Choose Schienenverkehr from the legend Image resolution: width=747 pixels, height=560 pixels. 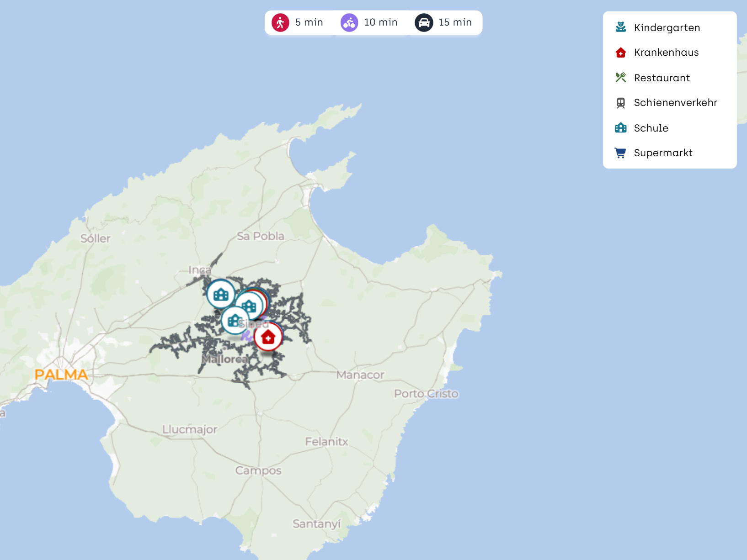pyautogui.click(x=675, y=103)
